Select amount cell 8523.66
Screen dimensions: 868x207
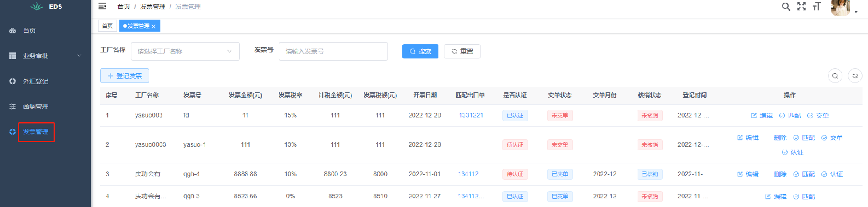(x=245, y=196)
